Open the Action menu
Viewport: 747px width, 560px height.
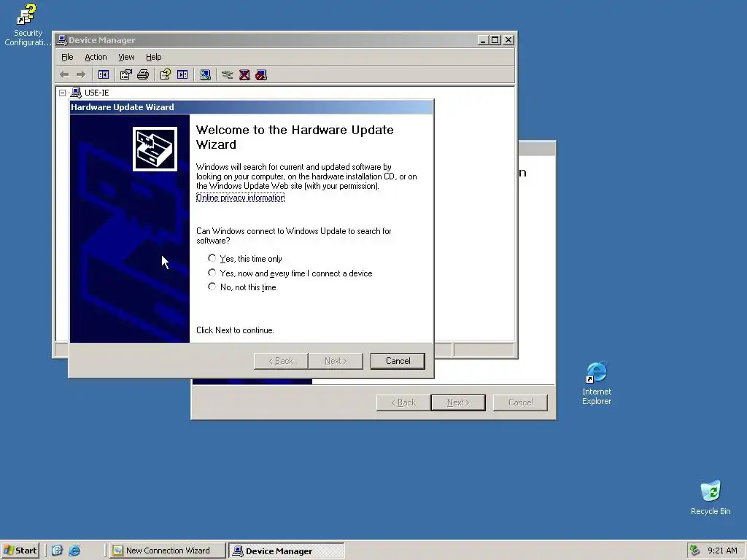(x=96, y=57)
